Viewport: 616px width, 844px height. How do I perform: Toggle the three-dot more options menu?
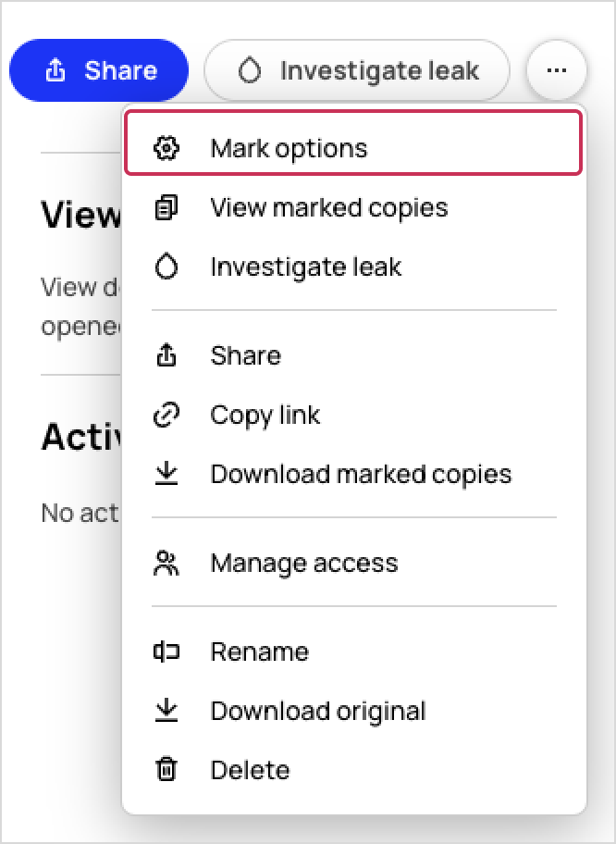point(556,70)
